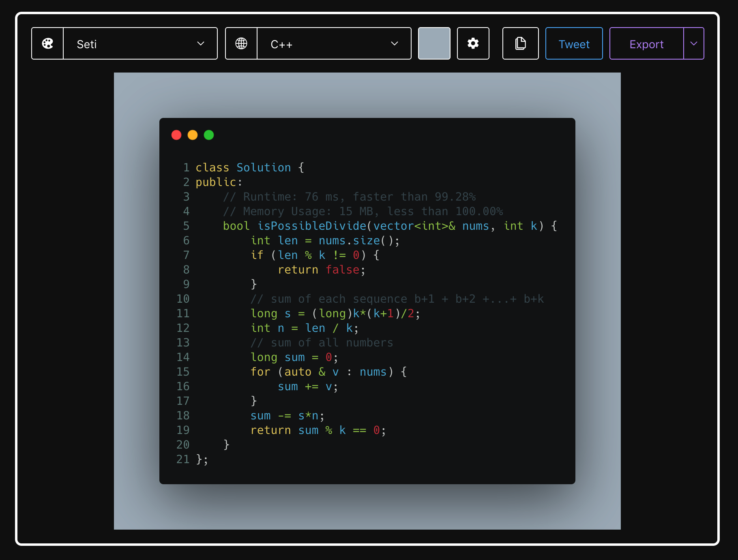Click the globe language icon
This screenshot has height=560, width=738.
click(241, 44)
